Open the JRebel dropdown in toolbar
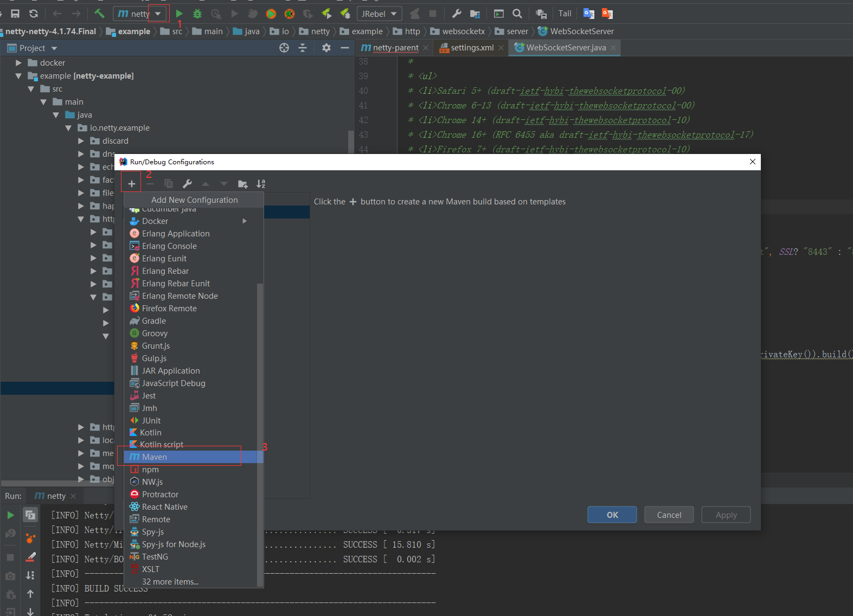 [379, 14]
